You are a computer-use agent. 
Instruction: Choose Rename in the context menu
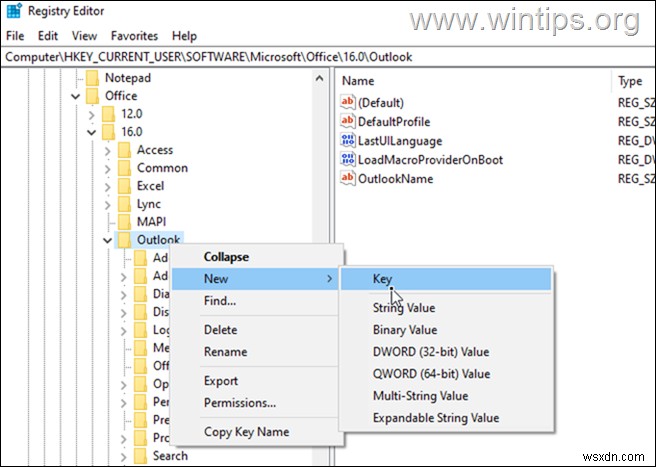[257, 352]
